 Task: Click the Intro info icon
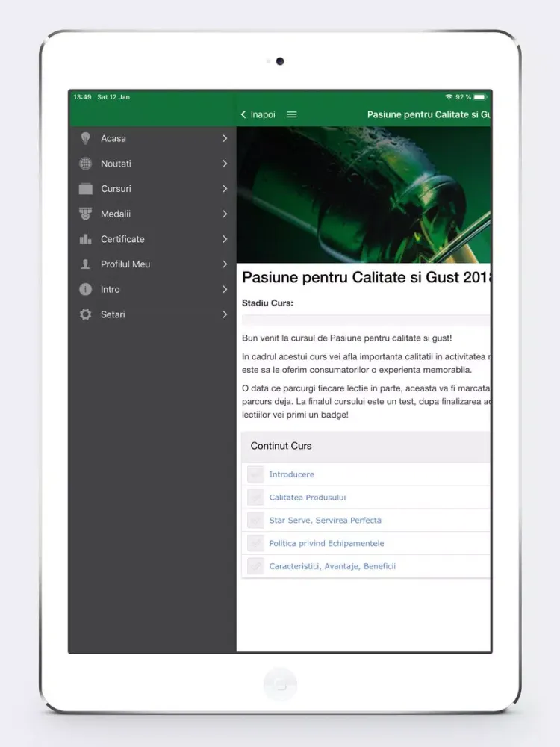(85, 289)
